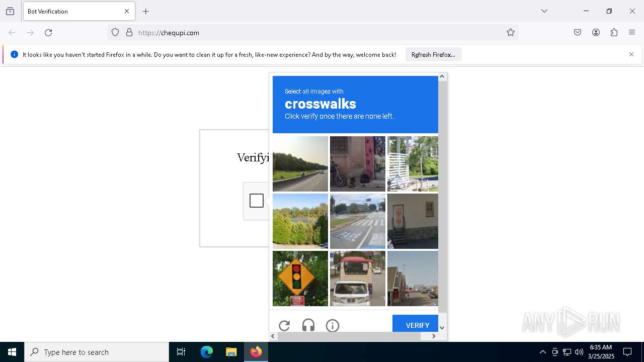Open the volume tray icon
Viewport: 644px width, 362px height.
pos(579,352)
